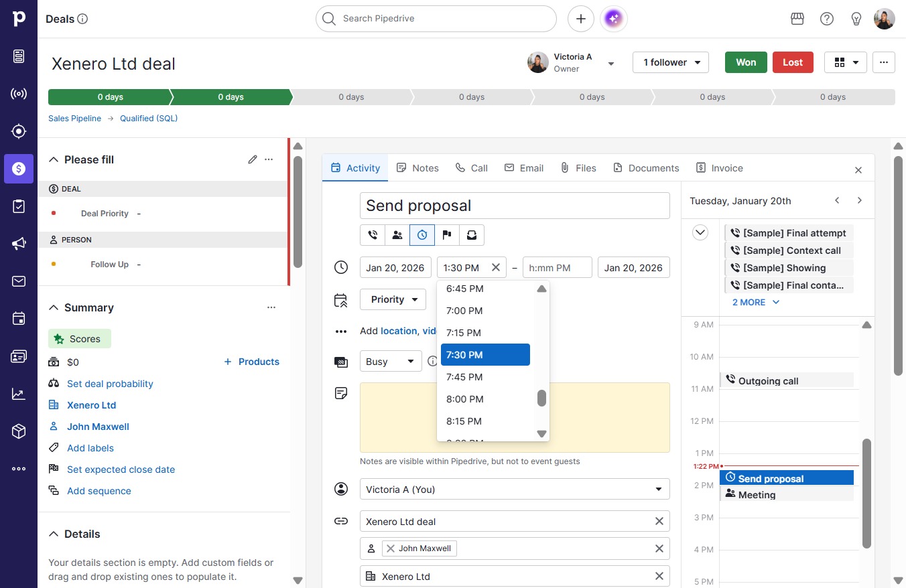Click the Sales Pipeline breadcrumb link
This screenshot has width=906, height=588.
(74, 119)
